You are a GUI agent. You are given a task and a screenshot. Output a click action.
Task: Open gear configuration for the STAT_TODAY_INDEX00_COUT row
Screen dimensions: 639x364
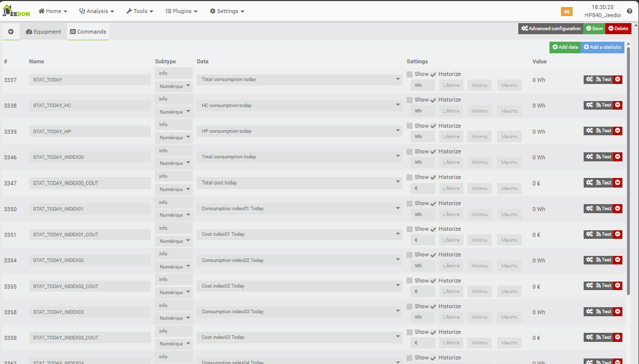589,183
